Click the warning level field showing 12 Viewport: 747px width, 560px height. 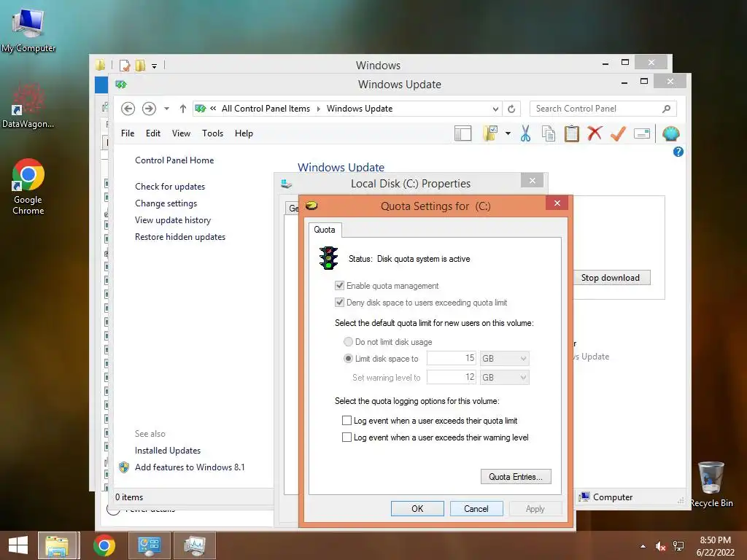pos(451,377)
